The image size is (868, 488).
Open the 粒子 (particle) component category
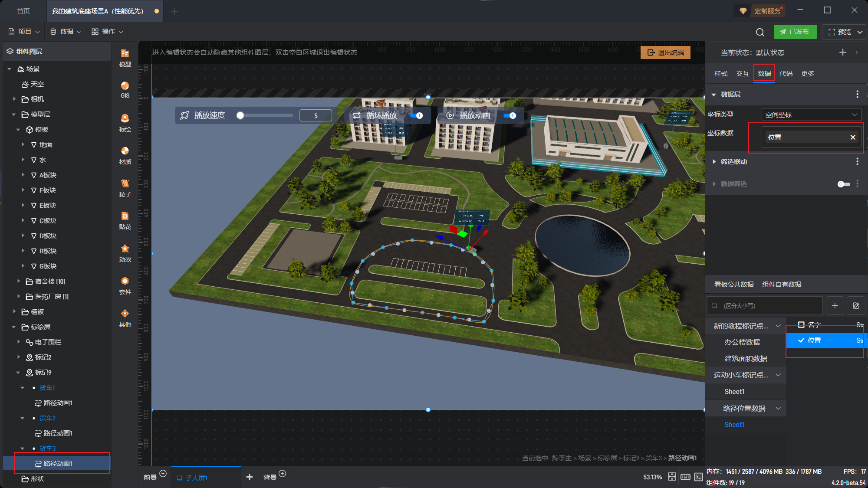125,187
